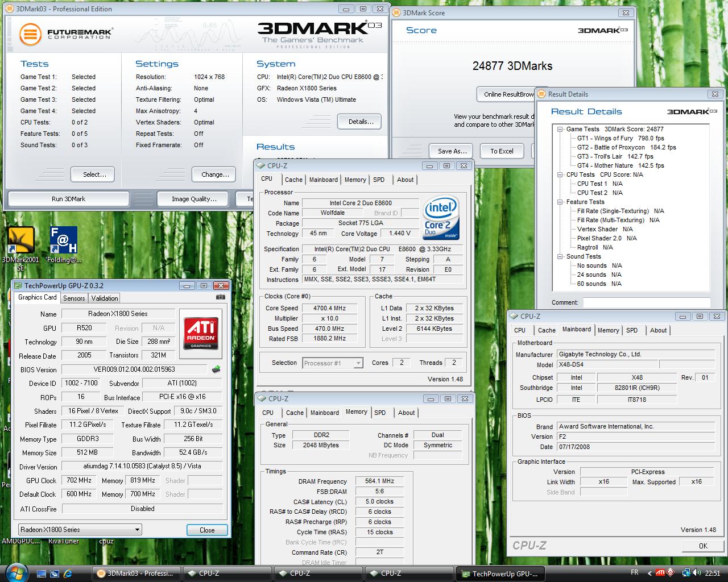Screen dimensions: 728x582
Task: Click the GPU-Z BIOS Version field
Action: (x=135, y=369)
